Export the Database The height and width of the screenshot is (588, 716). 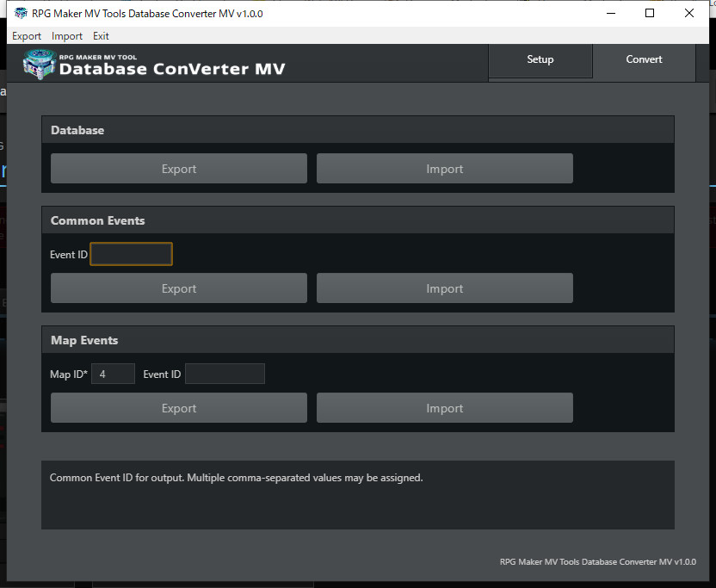click(178, 168)
